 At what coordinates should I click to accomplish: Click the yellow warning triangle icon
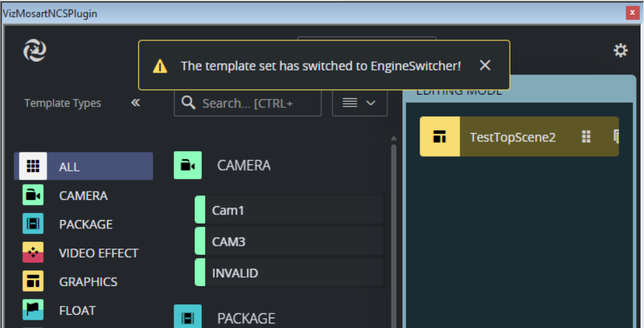tap(160, 65)
